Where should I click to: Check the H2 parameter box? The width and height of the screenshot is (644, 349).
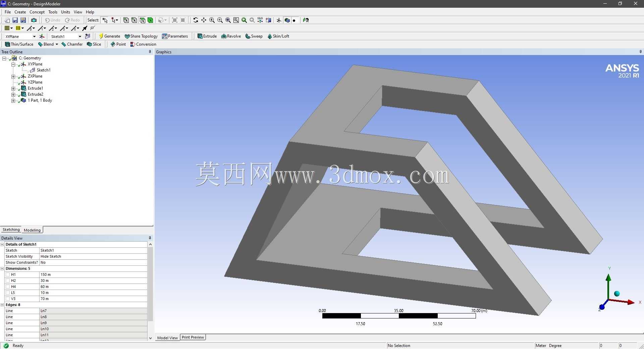click(8, 281)
